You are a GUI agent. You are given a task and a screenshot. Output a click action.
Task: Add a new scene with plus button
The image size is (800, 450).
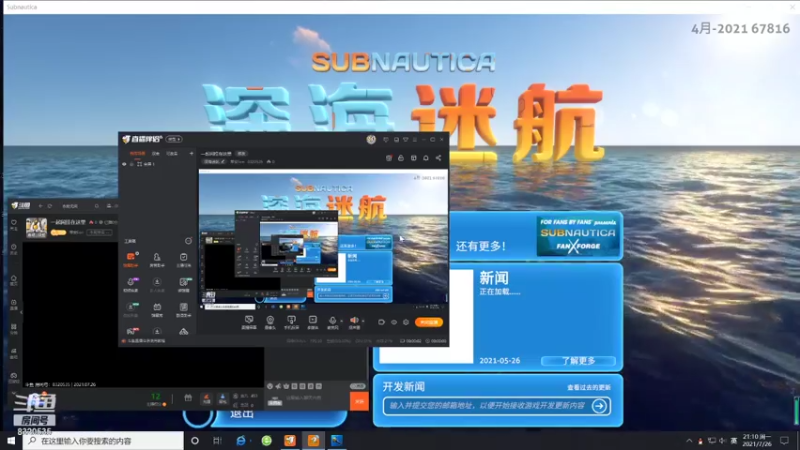[x=191, y=153]
